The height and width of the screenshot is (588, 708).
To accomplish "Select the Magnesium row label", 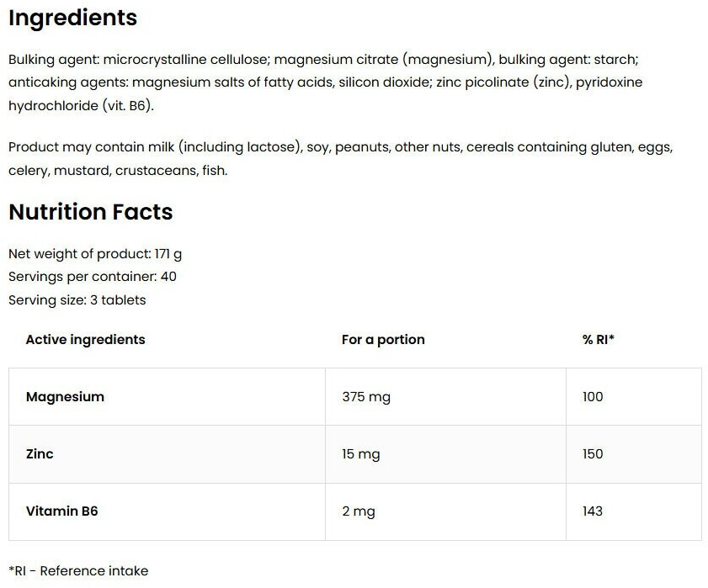I will coord(65,397).
